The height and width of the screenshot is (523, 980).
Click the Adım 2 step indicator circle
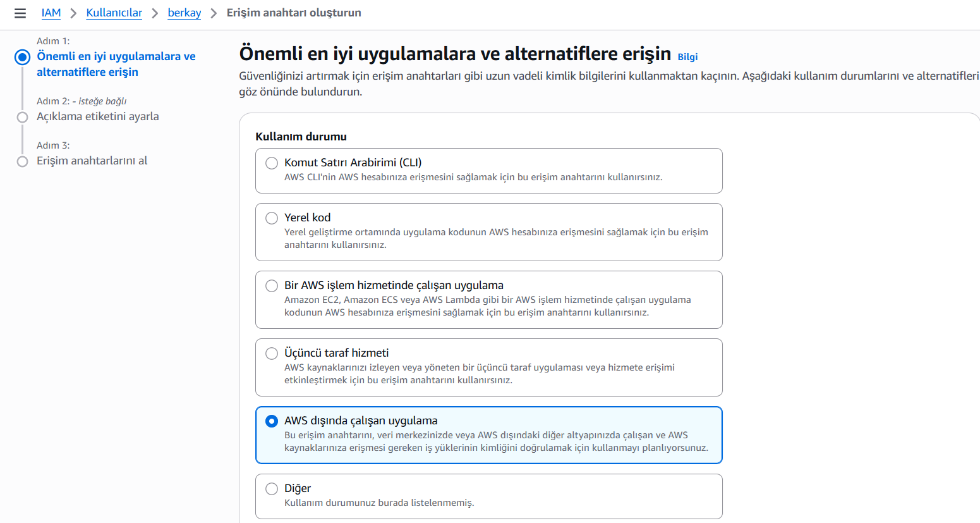click(23, 117)
